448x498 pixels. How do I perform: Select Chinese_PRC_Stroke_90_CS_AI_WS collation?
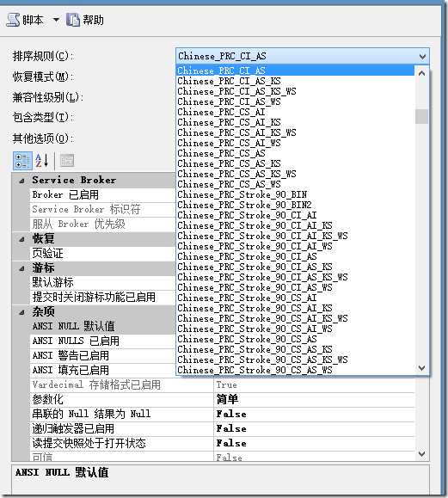295,329
